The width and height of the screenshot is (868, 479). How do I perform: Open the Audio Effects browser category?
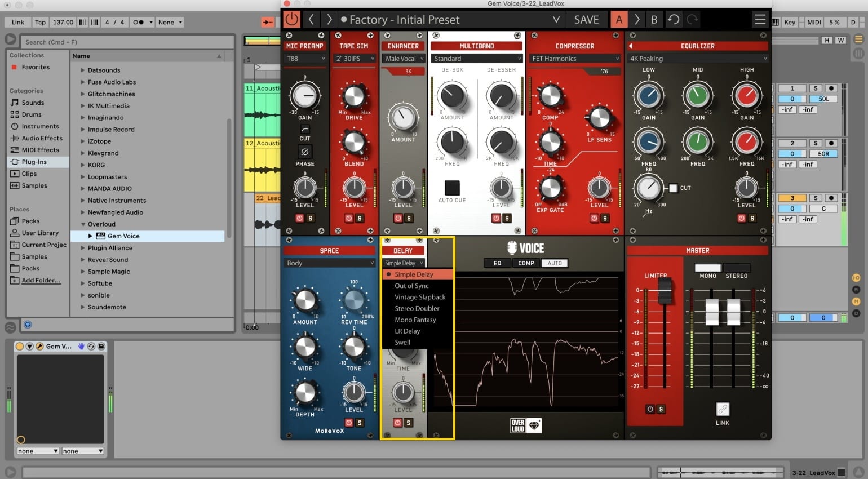pos(42,138)
